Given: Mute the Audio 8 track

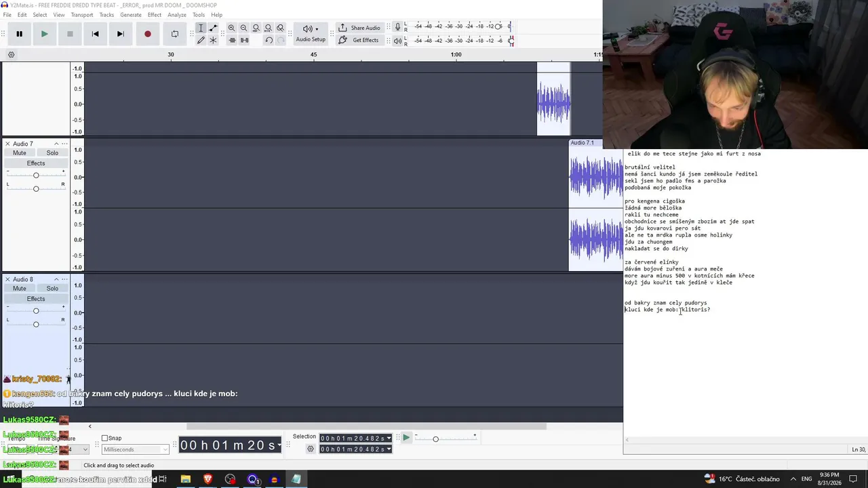Looking at the screenshot, I should 20,289.
